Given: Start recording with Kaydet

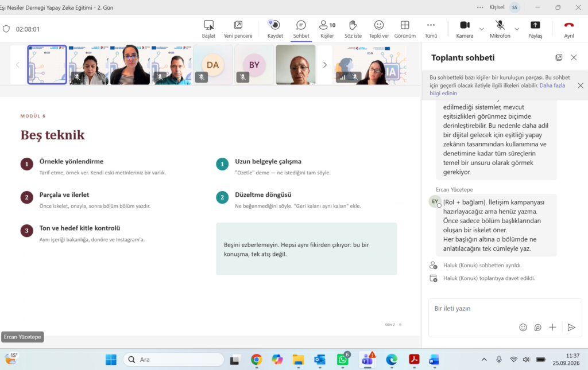Looking at the screenshot, I should coord(275,29).
